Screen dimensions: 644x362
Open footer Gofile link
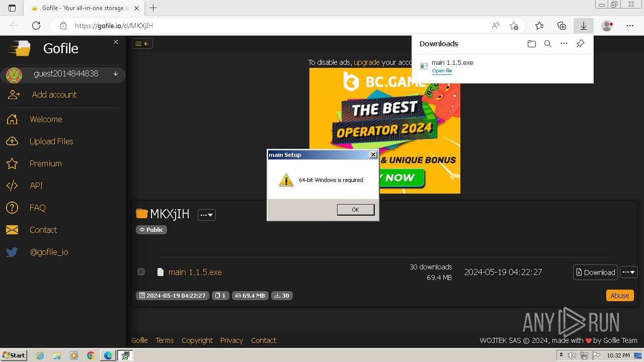[139, 340]
